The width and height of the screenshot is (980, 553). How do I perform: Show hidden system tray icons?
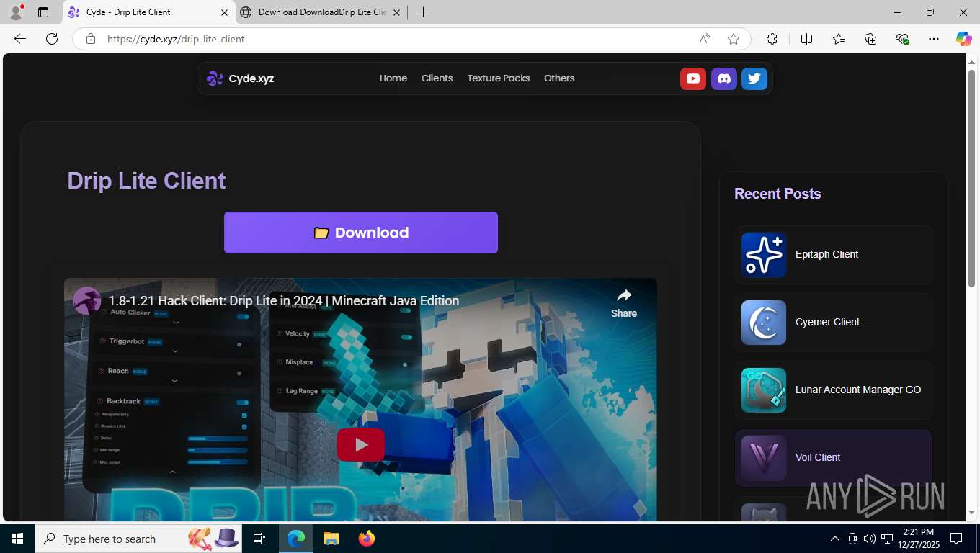point(835,539)
